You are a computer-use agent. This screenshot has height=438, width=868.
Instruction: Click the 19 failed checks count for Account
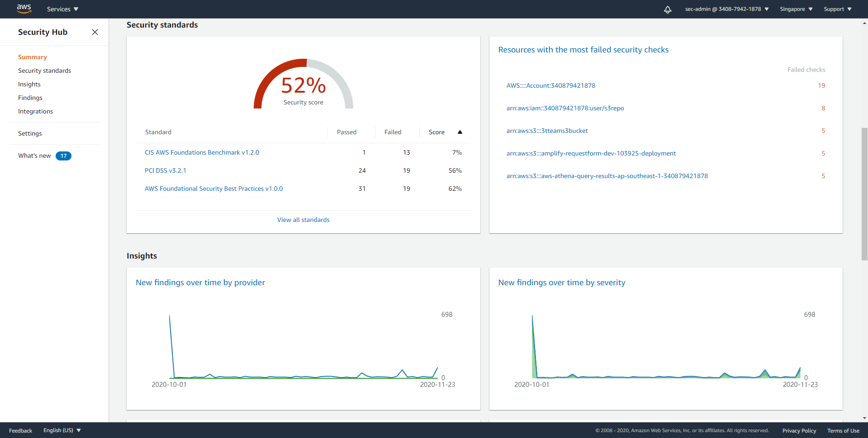[x=821, y=85]
